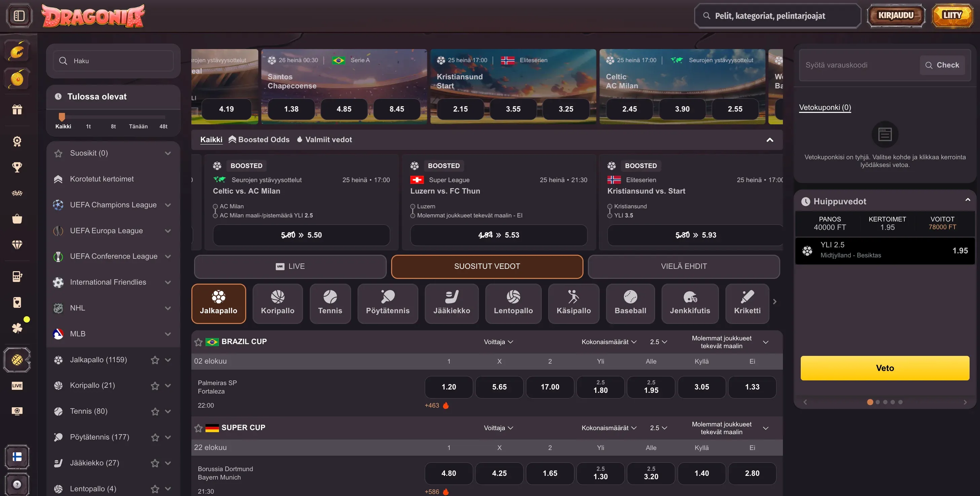Focus the Syötä varauskoodi input field
The height and width of the screenshot is (496, 980).
(x=859, y=65)
